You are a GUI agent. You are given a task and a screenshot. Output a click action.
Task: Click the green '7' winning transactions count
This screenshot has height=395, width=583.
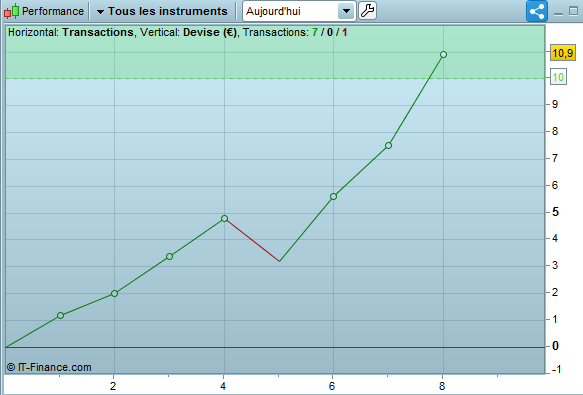tap(315, 32)
